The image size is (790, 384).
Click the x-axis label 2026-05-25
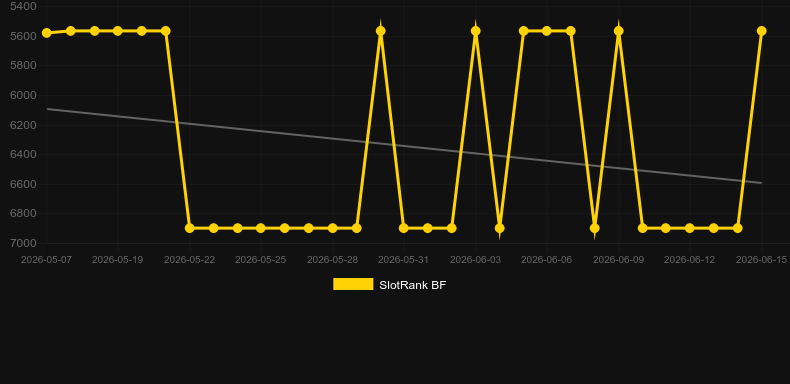point(261,260)
